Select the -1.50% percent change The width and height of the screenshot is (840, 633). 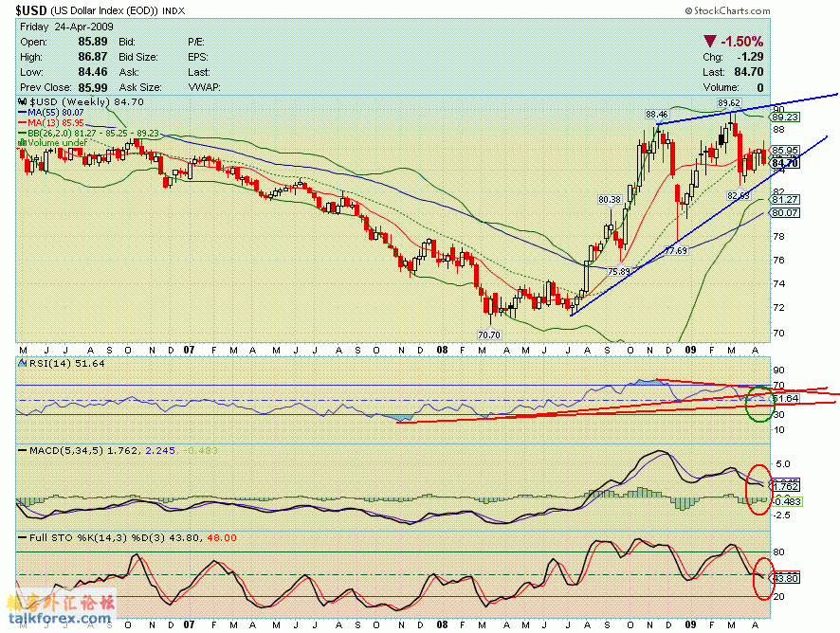[x=742, y=42]
